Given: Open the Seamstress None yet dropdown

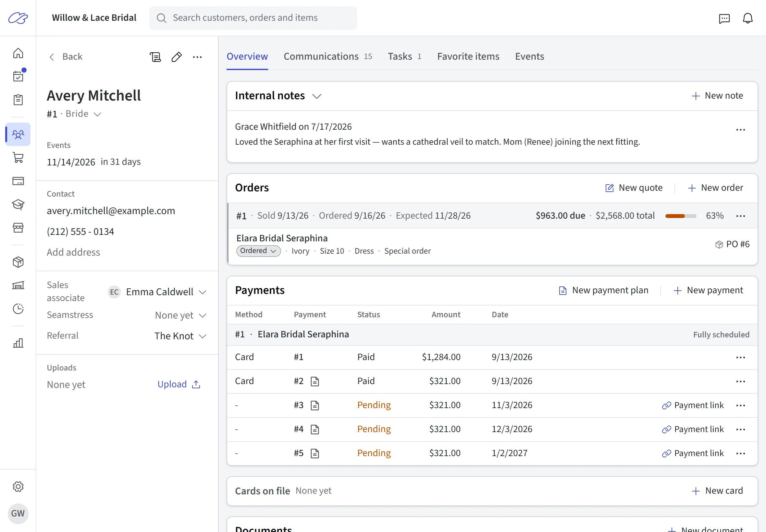Looking at the screenshot, I should point(181,315).
